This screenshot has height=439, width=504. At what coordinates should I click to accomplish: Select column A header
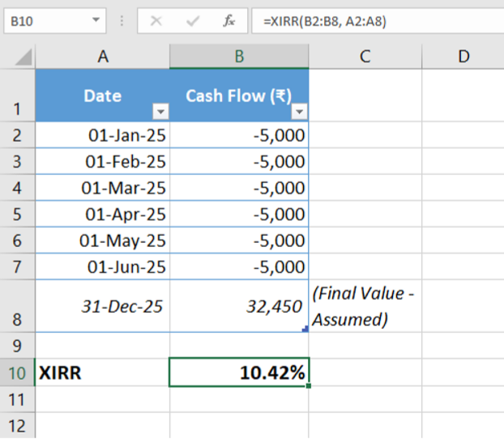pyautogui.click(x=103, y=57)
